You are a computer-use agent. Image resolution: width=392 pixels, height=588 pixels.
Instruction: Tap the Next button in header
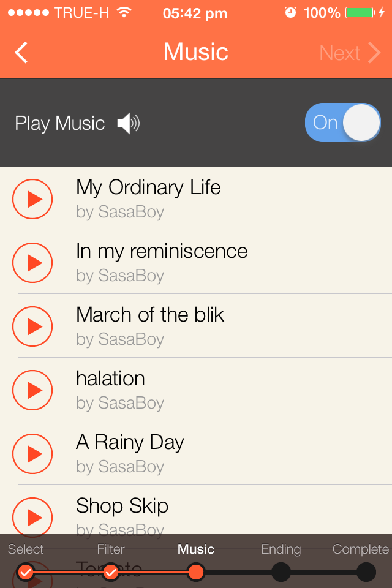(x=350, y=53)
